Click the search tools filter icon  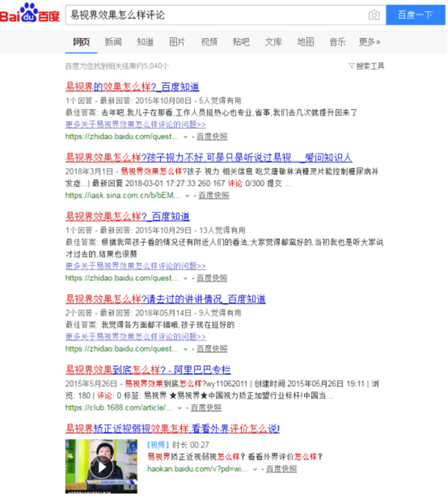[351, 66]
